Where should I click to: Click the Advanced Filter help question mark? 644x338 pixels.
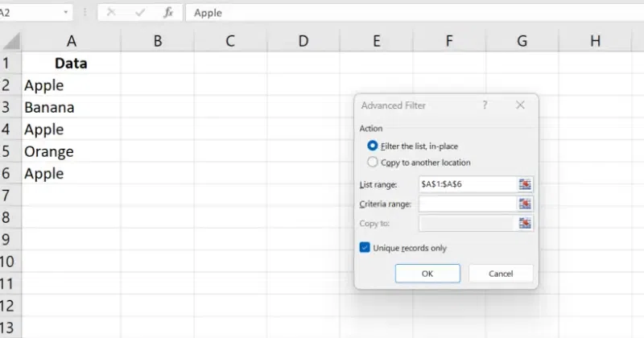pyautogui.click(x=485, y=105)
